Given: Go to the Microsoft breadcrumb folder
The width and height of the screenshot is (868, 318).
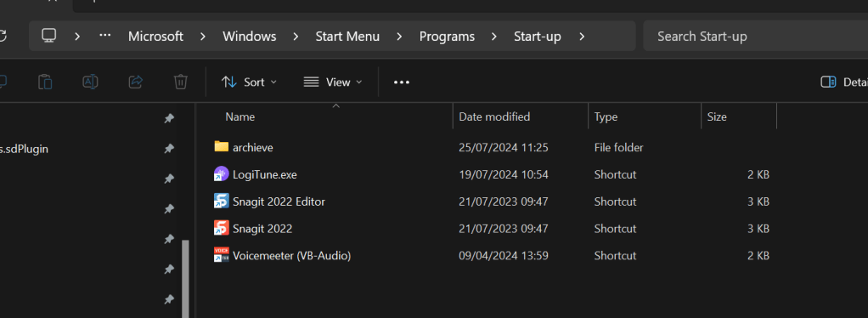Looking at the screenshot, I should 155,37.
